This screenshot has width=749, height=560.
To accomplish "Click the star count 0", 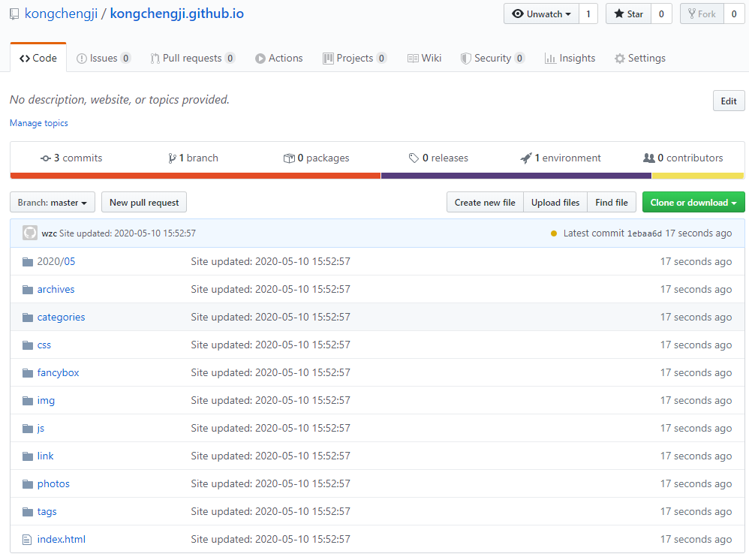I will [662, 14].
